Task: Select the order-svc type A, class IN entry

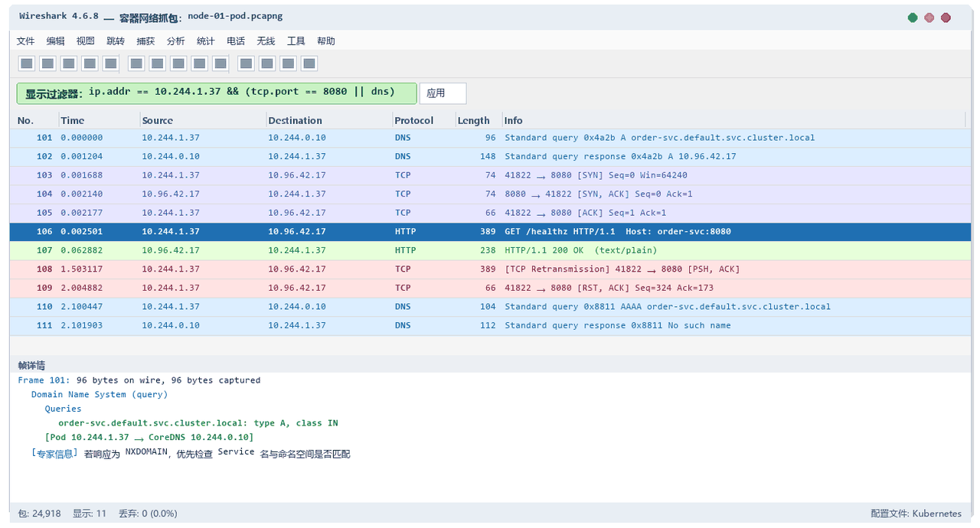Action: pos(198,423)
